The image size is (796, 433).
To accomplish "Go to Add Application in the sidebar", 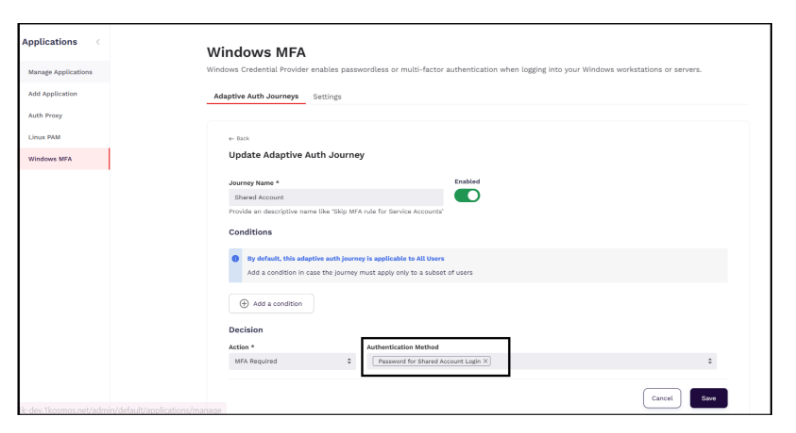I will (53, 94).
